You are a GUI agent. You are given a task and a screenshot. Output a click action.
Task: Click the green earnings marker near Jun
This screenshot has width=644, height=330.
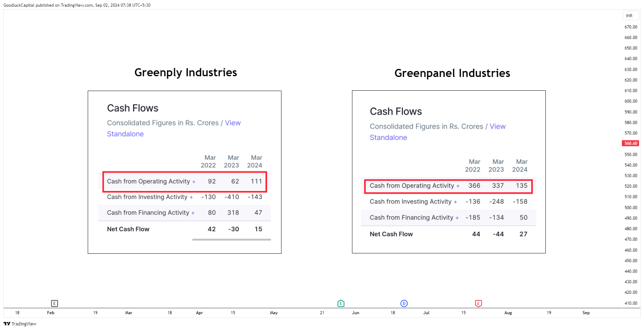341,303
